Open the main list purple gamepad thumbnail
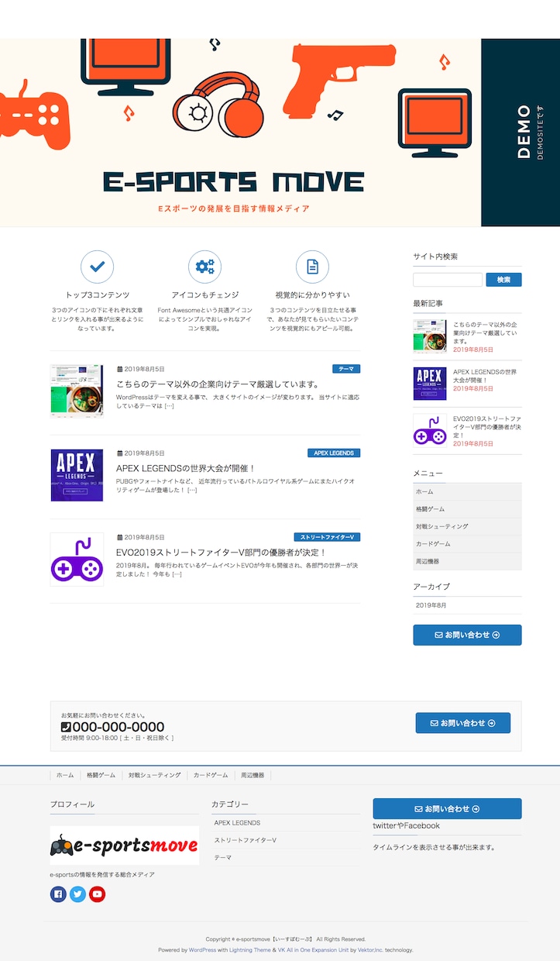Image resolution: width=560 pixels, height=961 pixels. 77,560
